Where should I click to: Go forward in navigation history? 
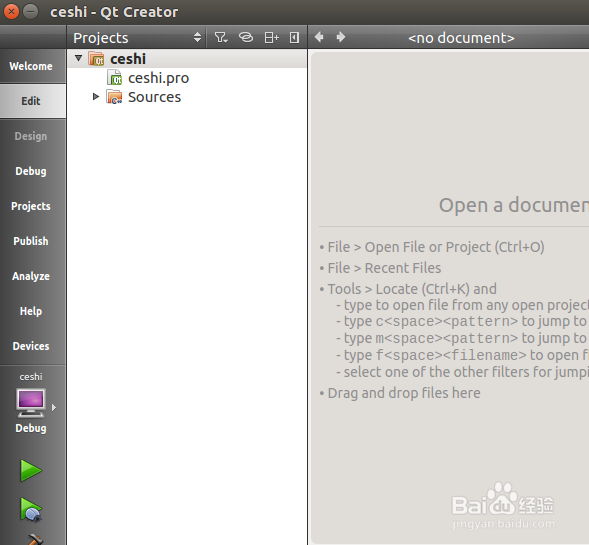[341, 37]
